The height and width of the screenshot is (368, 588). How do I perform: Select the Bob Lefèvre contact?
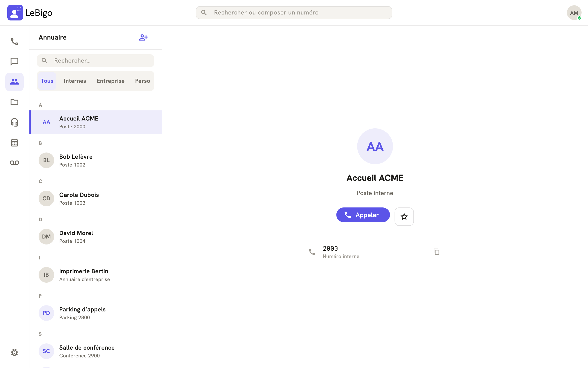[x=96, y=160]
